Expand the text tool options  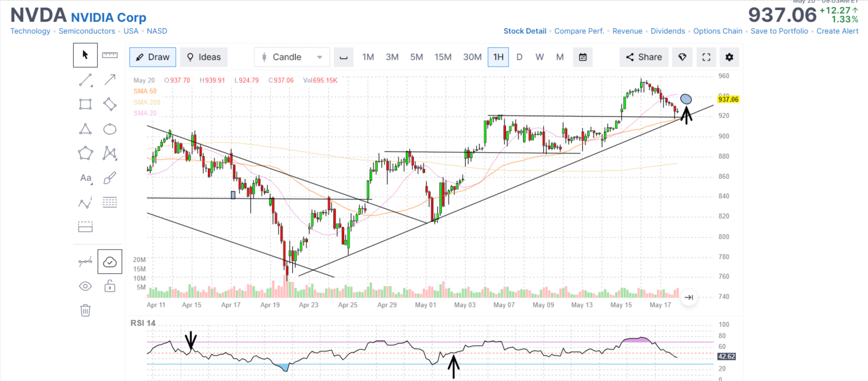(86, 178)
